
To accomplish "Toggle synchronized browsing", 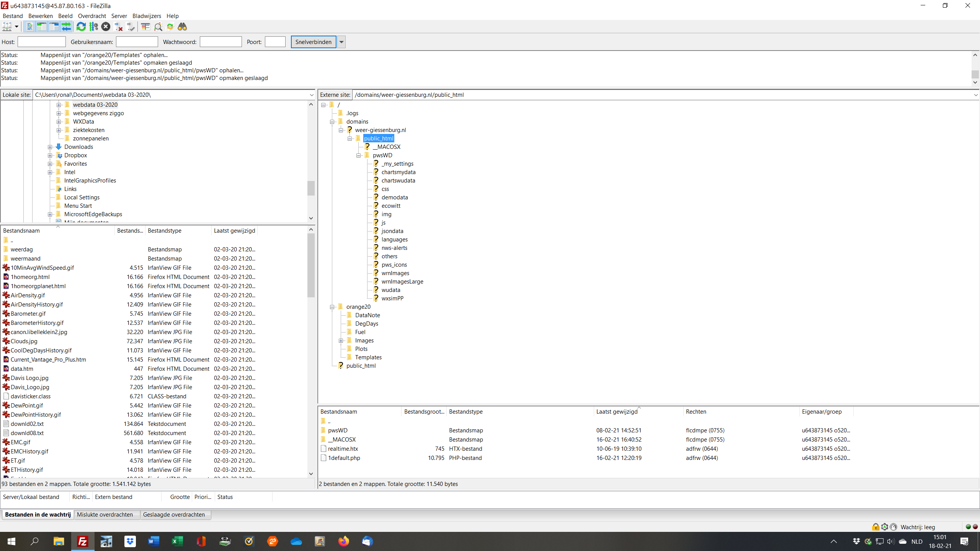I will coord(170,27).
